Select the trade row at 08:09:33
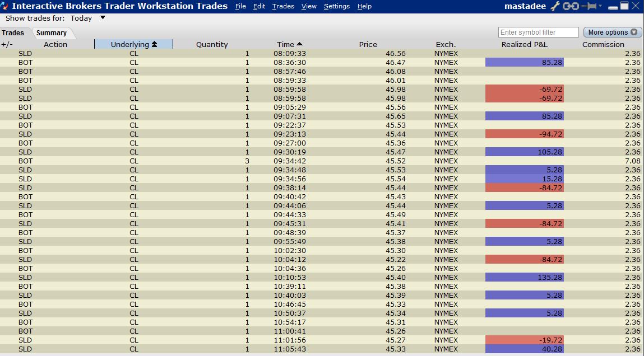The width and height of the screenshot is (644, 356). click(322, 53)
